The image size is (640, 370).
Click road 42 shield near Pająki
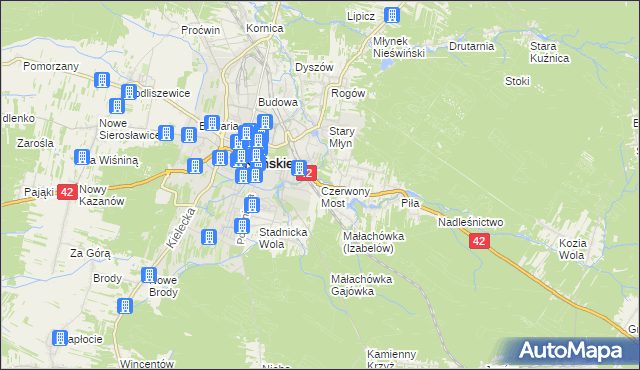pos(67,192)
